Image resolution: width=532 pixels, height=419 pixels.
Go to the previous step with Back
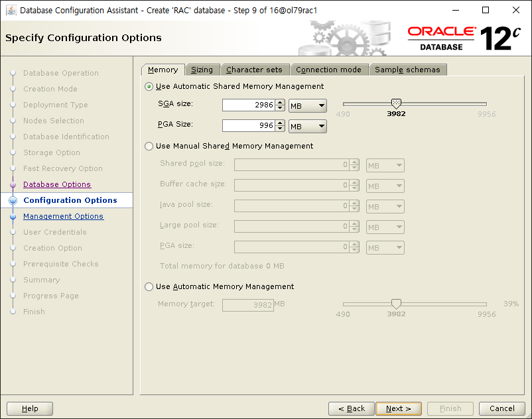tap(352, 408)
